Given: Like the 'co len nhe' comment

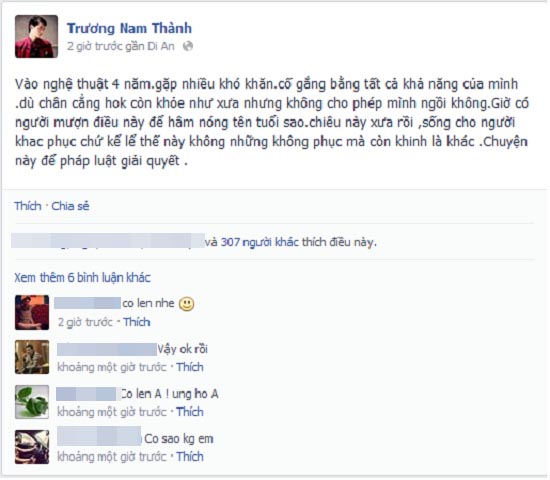Looking at the screenshot, I should [x=137, y=322].
